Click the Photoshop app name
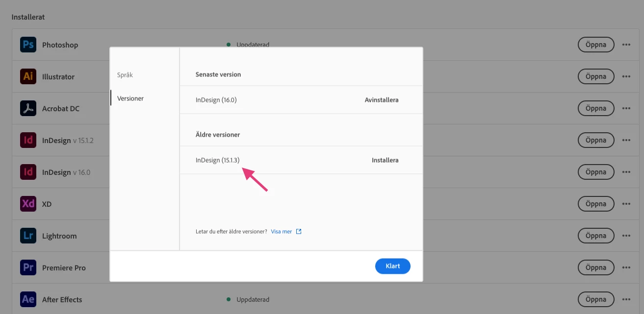 point(60,45)
